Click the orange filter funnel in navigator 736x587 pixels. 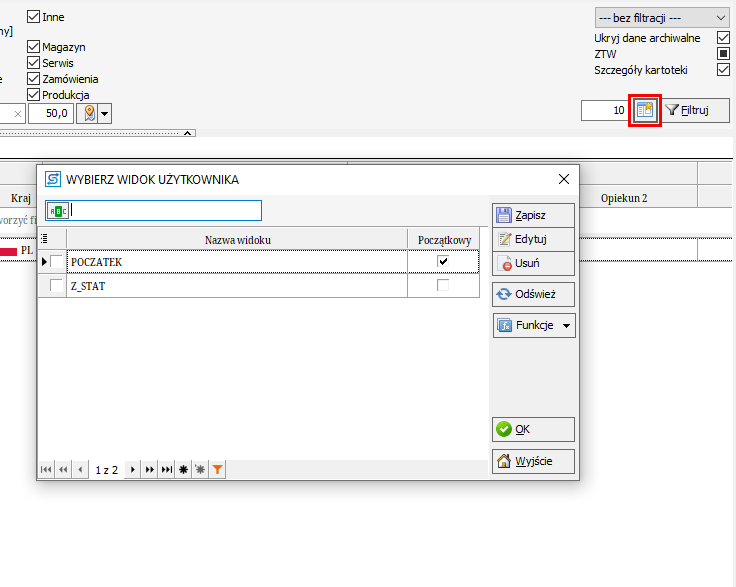point(218,469)
